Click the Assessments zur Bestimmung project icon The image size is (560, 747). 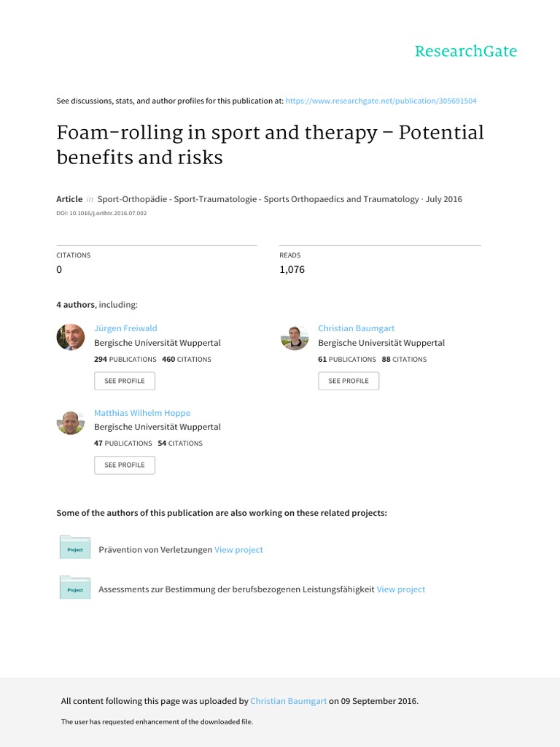pos(74,588)
